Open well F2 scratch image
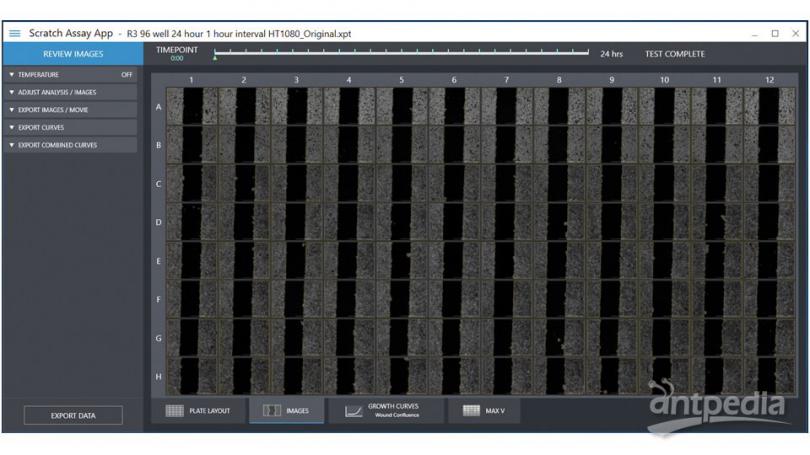Image resolution: width=810 pixels, height=455 pixels. [x=244, y=299]
